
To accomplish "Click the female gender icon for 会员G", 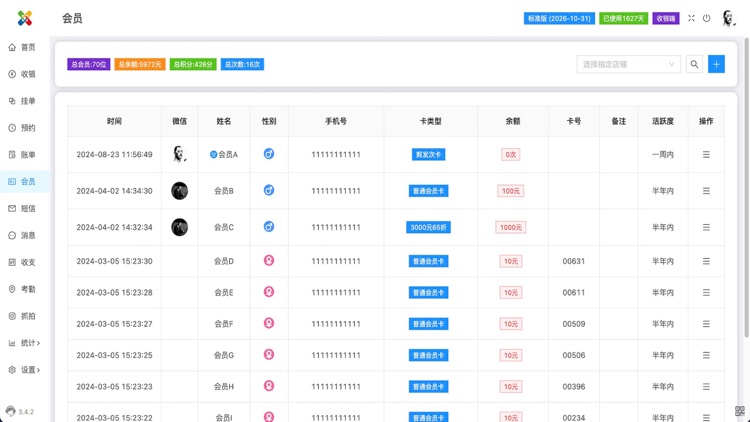I will [269, 355].
